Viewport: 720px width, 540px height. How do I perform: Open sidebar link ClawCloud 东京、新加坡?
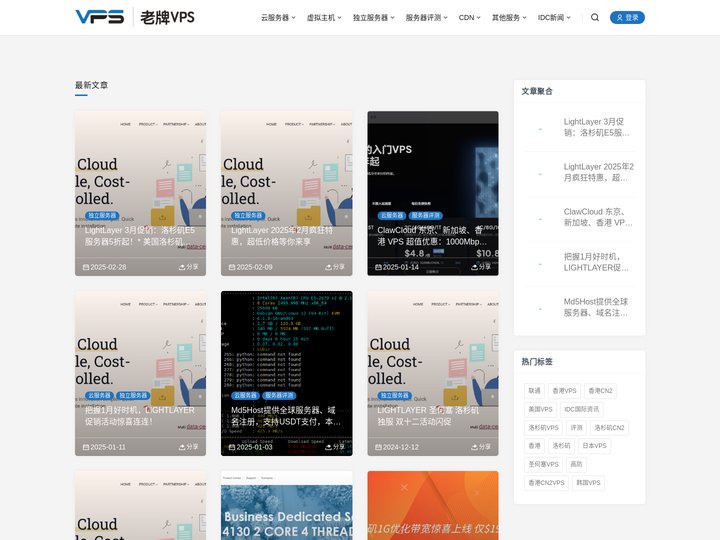pos(598,217)
